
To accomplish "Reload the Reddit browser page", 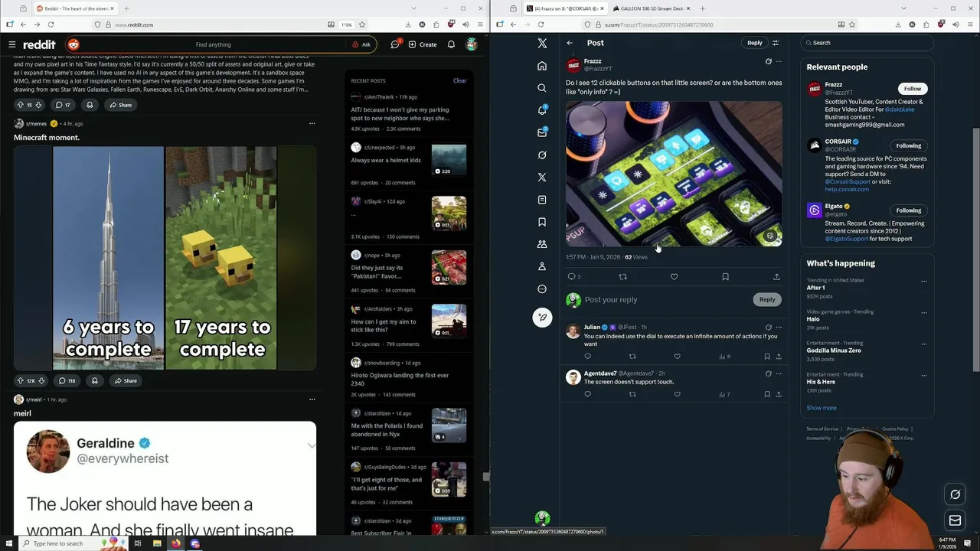I will (x=51, y=24).
